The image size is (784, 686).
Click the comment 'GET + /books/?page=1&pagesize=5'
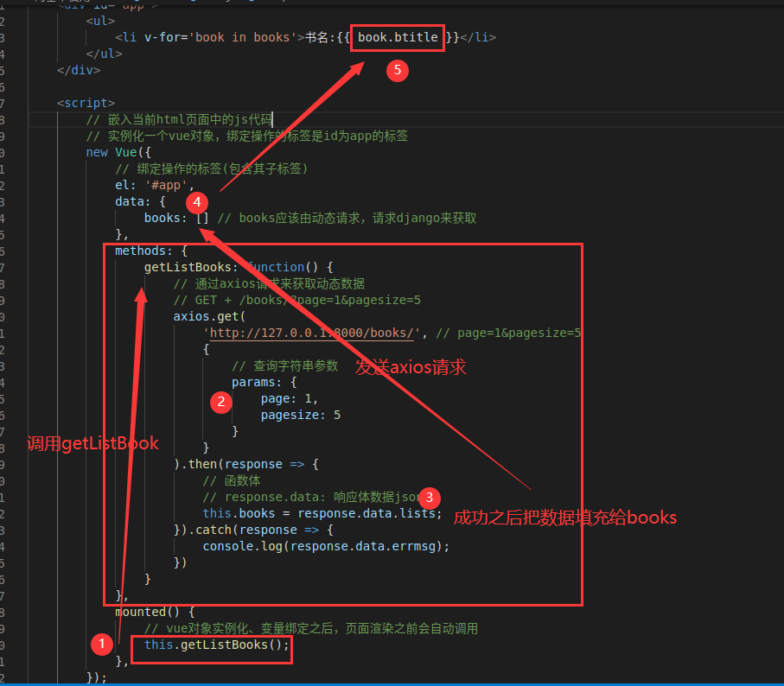[297, 301]
